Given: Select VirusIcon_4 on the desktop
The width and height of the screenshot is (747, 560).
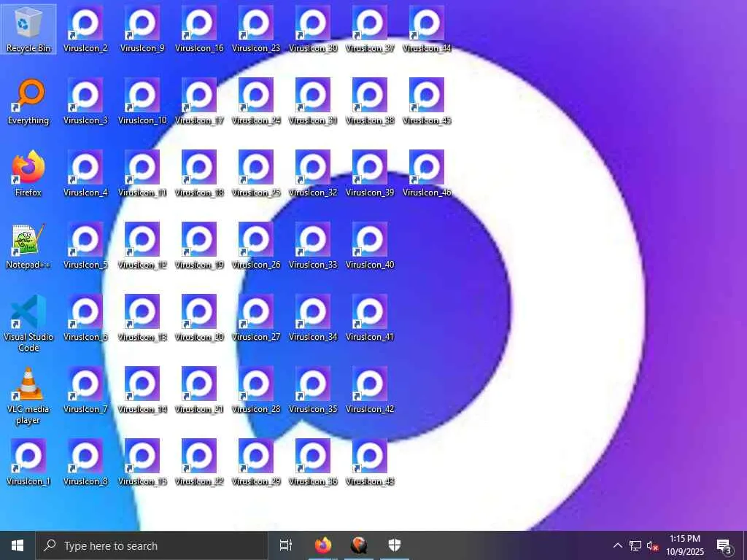Looking at the screenshot, I should click(x=85, y=174).
